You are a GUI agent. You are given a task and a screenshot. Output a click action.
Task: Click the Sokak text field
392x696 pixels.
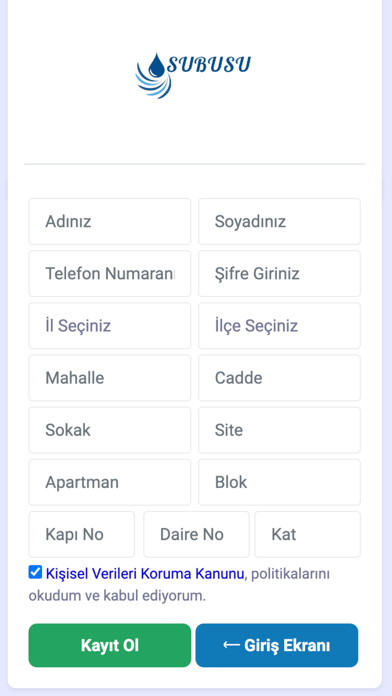click(x=110, y=430)
